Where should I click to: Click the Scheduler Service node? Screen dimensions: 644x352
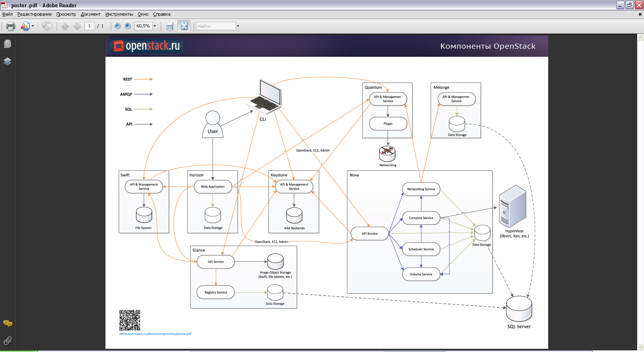[x=421, y=249]
